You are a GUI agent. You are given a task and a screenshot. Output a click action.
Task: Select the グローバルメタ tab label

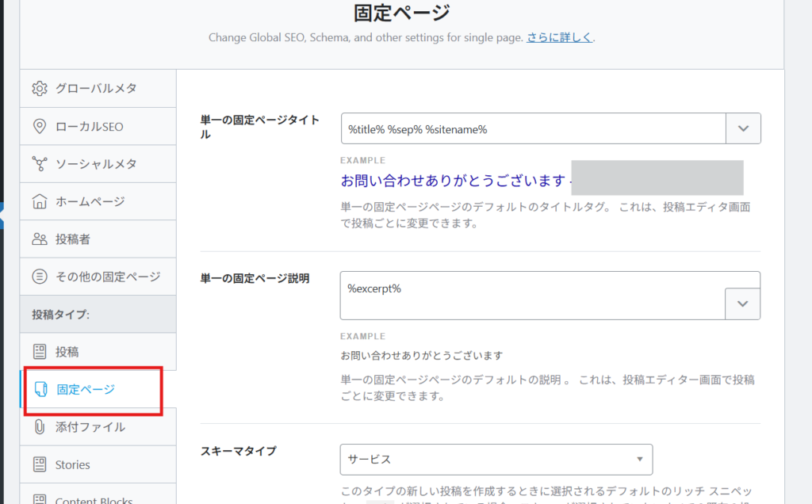tap(95, 88)
